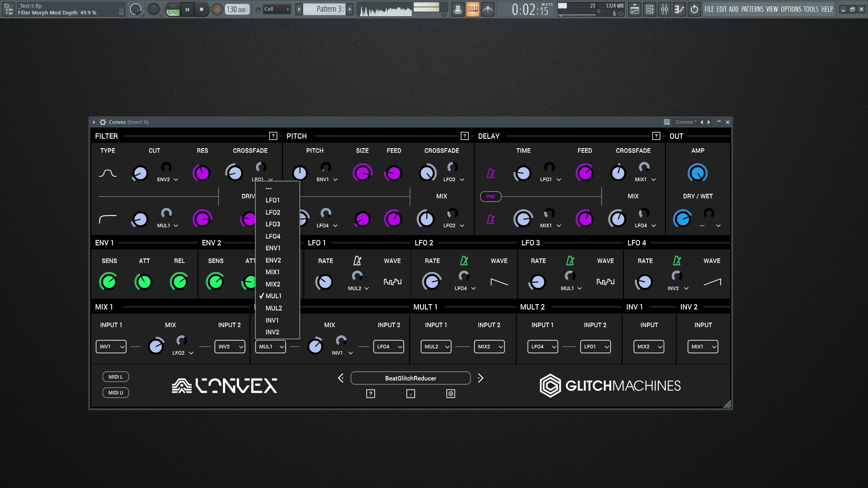Open the Pitch section help icon
This screenshot has width=868, height=488.
click(x=464, y=136)
